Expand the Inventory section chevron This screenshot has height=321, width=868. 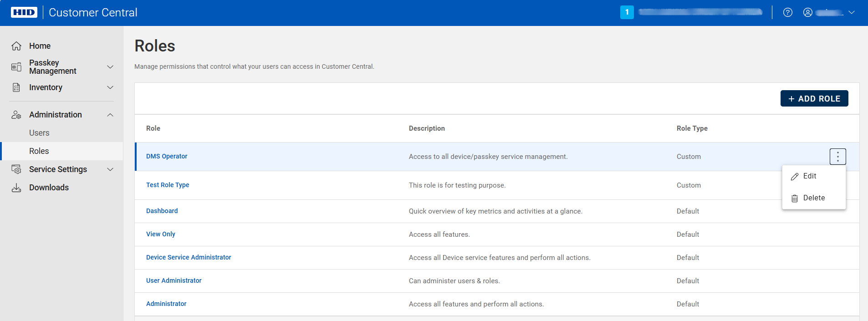click(110, 87)
